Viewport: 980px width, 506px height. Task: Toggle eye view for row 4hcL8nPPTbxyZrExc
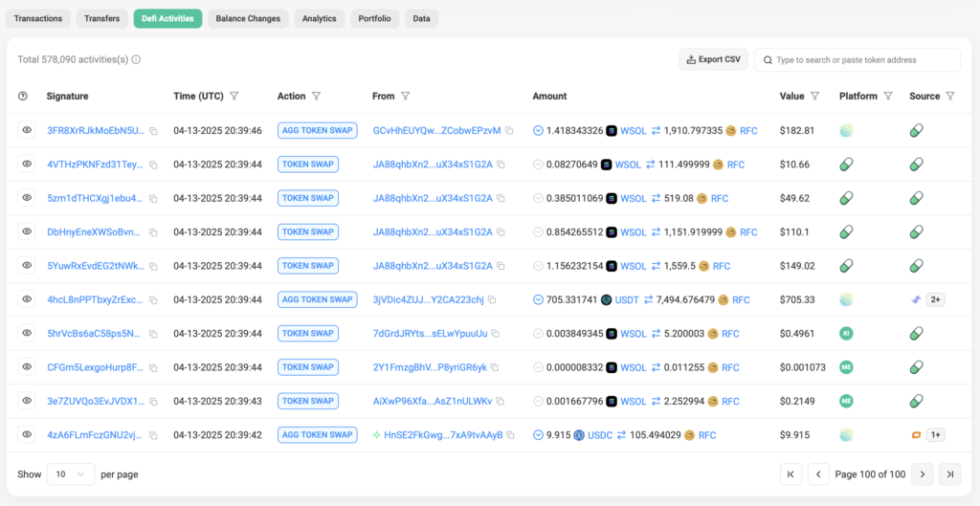pyautogui.click(x=27, y=298)
